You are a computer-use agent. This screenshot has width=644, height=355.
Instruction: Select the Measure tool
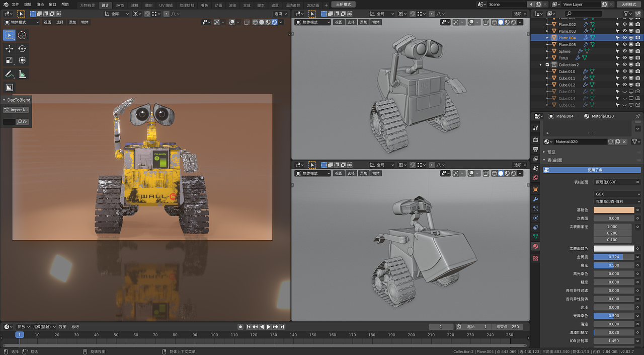tap(22, 74)
